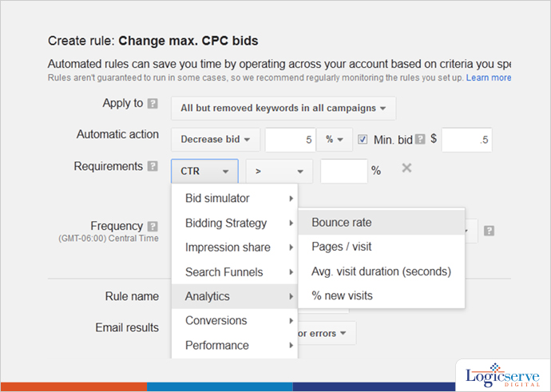Open the CTR requirement dropdown
This screenshot has width=551, height=392.
click(204, 171)
